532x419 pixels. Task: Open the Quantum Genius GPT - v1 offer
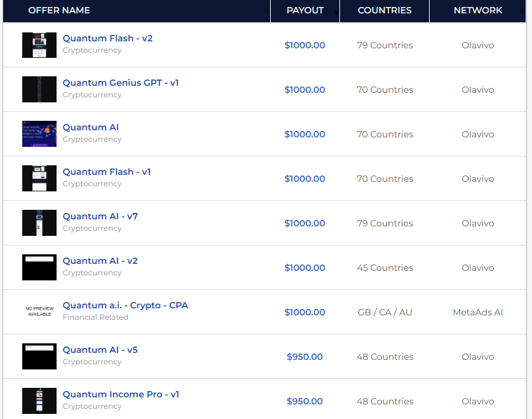[120, 83]
